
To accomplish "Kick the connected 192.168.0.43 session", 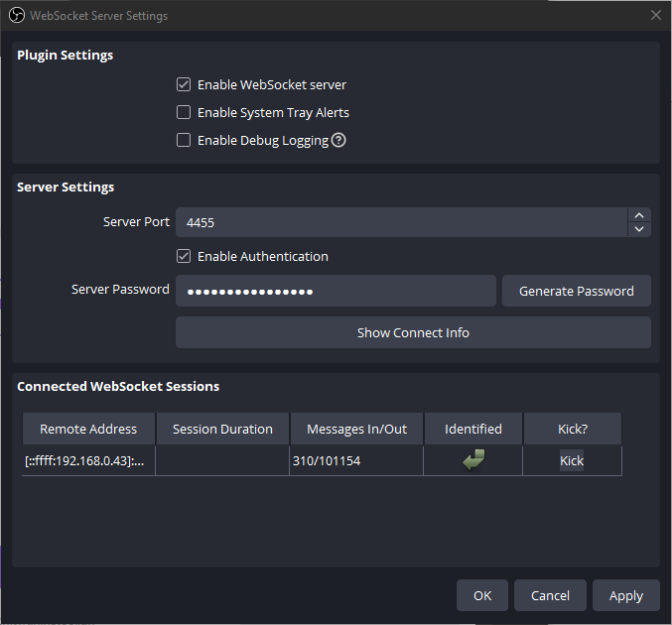I will click(572, 460).
